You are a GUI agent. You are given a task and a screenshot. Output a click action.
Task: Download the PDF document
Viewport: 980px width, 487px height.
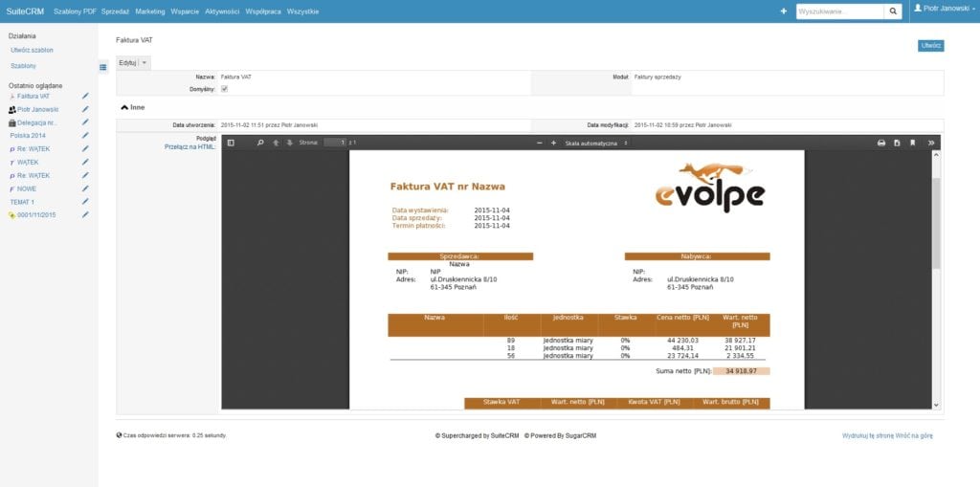(x=897, y=143)
